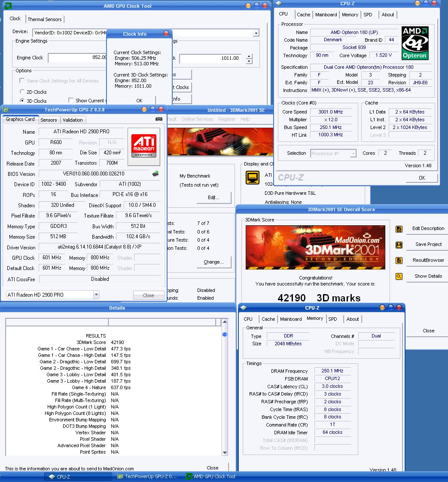Click the CPU-Z memory window title icon
This screenshot has width=448, height=482.
click(244, 308)
